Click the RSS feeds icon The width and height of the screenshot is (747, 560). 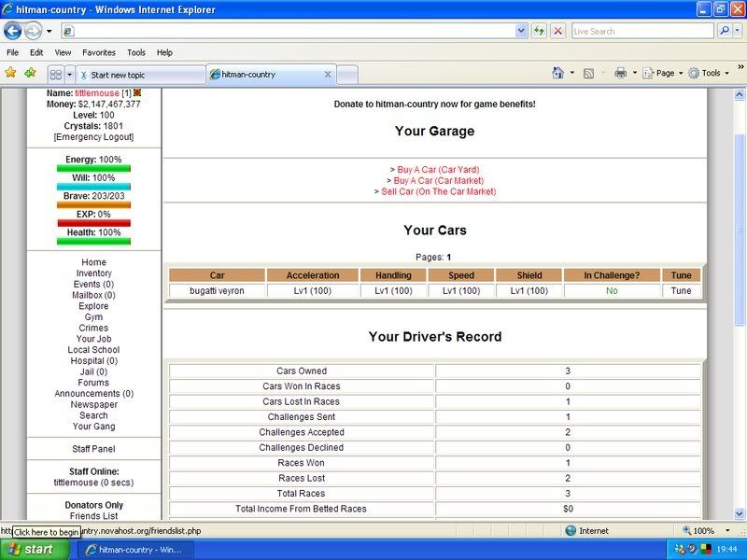pyautogui.click(x=589, y=73)
